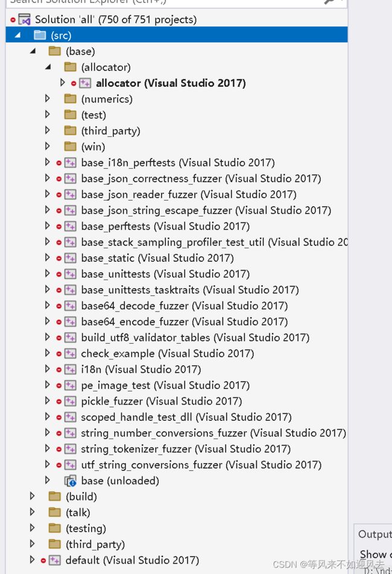Viewport: 392px width, 574px height.
Task: Click the allocator C++ project icon
Action: coord(85,83)
